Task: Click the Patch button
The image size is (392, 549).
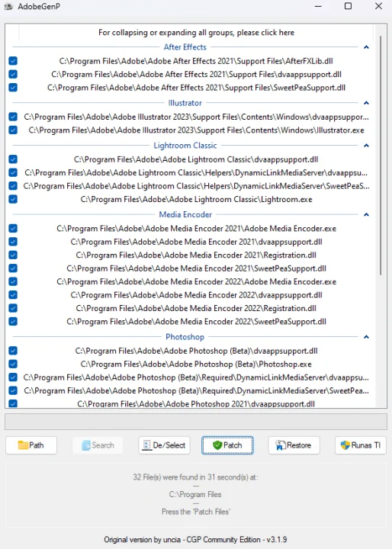Action: [x=227, y=445]
